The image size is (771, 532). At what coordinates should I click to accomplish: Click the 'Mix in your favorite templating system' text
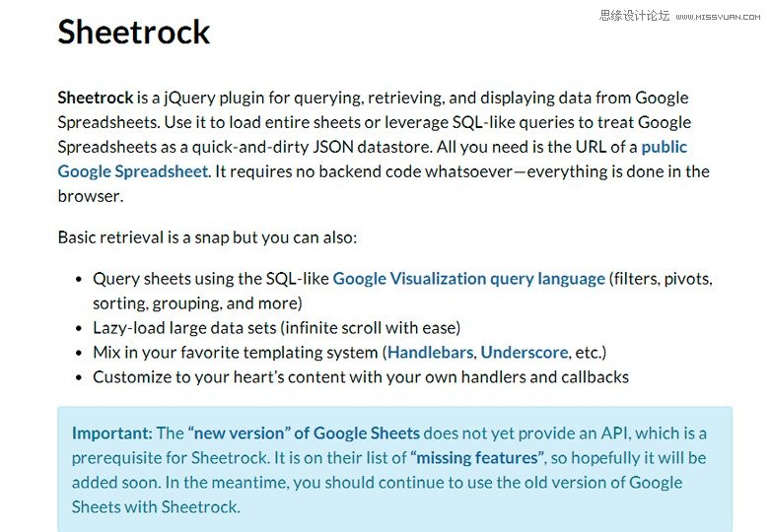235,353
